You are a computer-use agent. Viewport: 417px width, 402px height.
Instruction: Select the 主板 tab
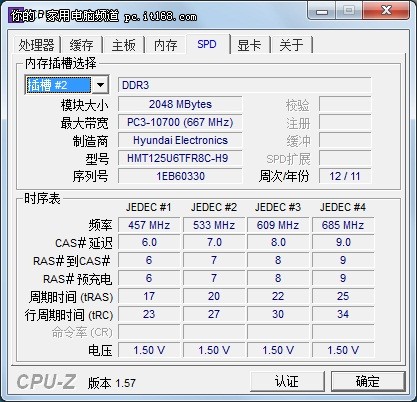click(x=124, y=45)
